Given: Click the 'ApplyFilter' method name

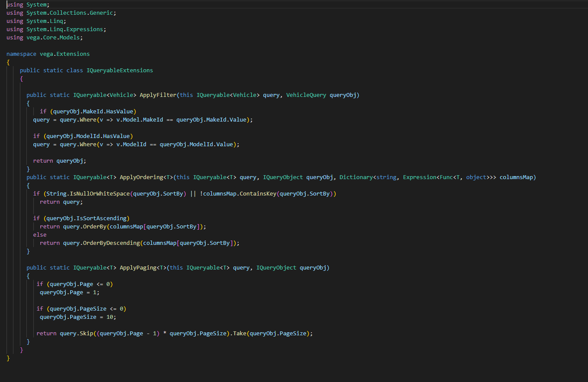Looking at the screenshot, I should pos(158,95).
